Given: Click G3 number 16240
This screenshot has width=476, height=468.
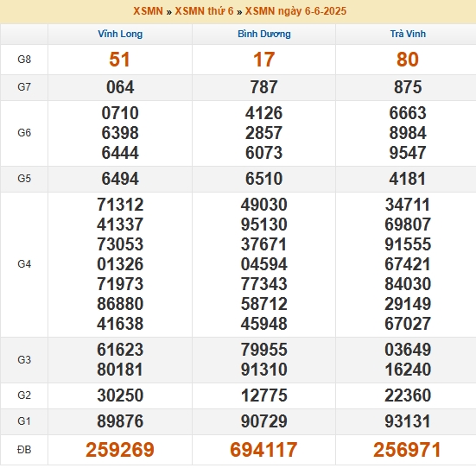Looking at the screenshot, I should point(408,370).
